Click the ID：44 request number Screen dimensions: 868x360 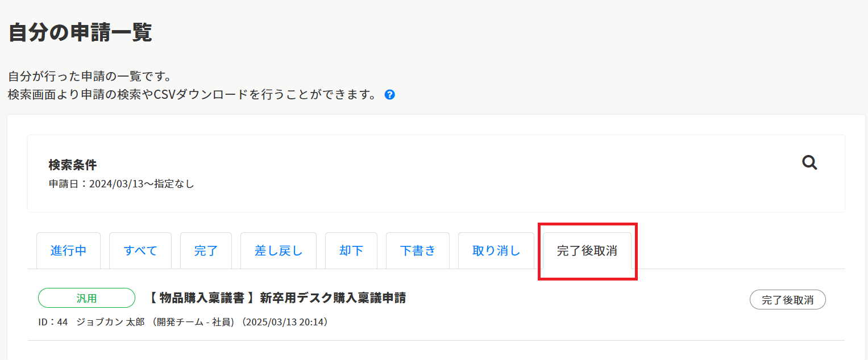[53, 323]
